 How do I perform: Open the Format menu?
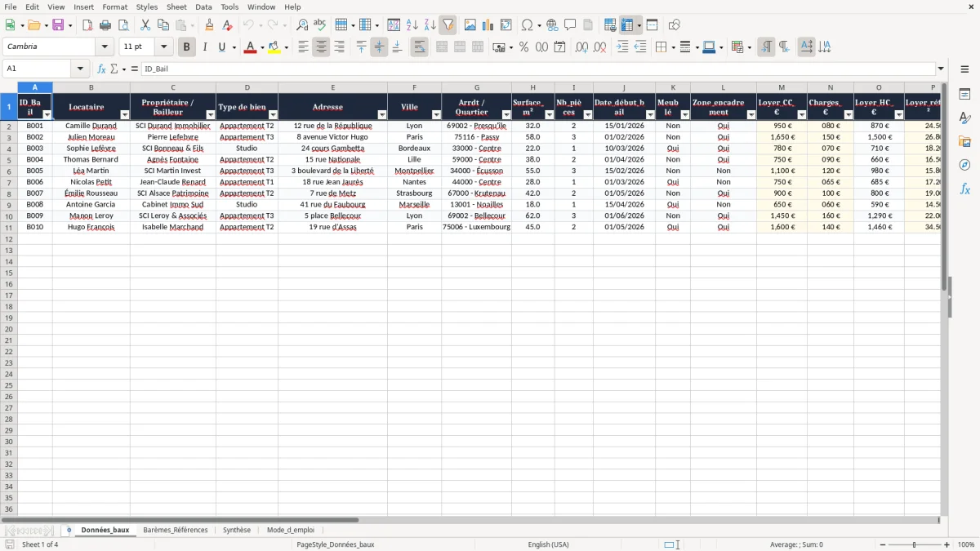point(114,7)
